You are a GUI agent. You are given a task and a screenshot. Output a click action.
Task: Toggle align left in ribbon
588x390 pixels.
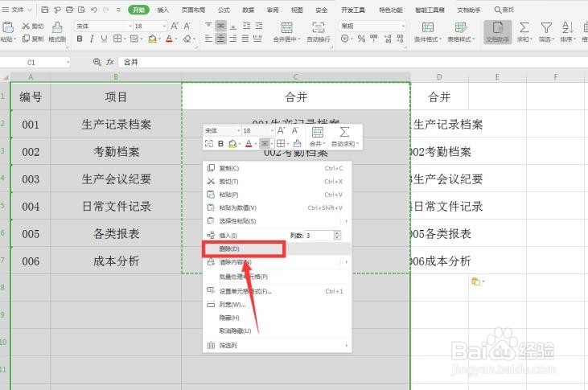[x=209, y=39]
